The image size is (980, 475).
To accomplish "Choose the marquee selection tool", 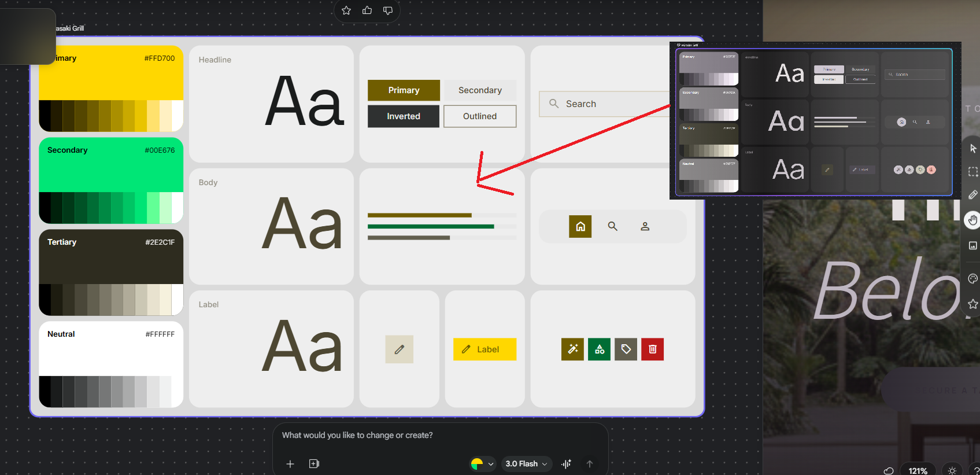I will [x=973, y=172].
